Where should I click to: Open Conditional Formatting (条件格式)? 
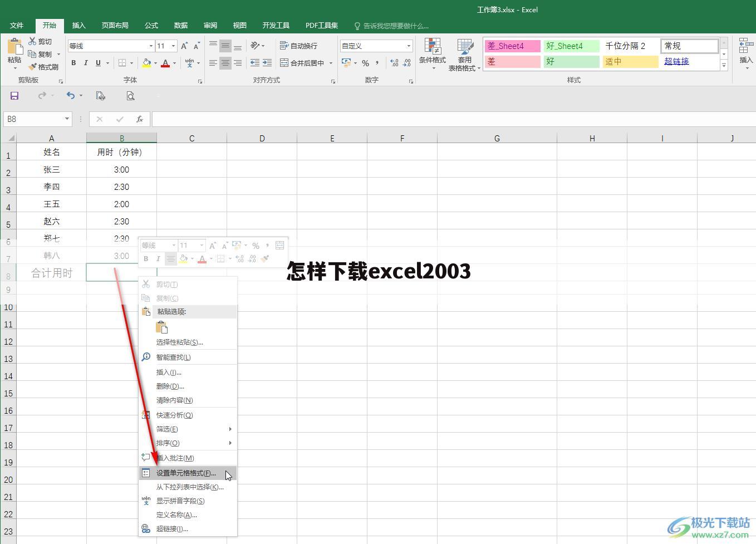coord(433,54)
